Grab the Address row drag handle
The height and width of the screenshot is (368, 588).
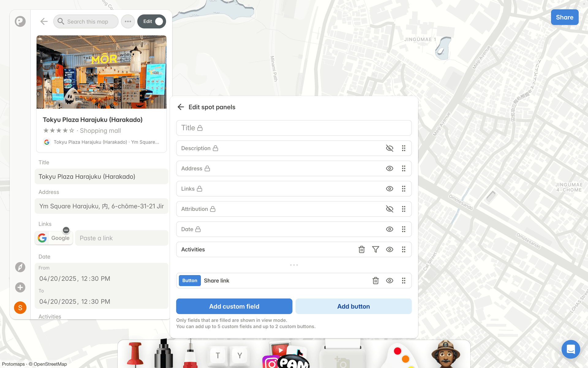404,168
